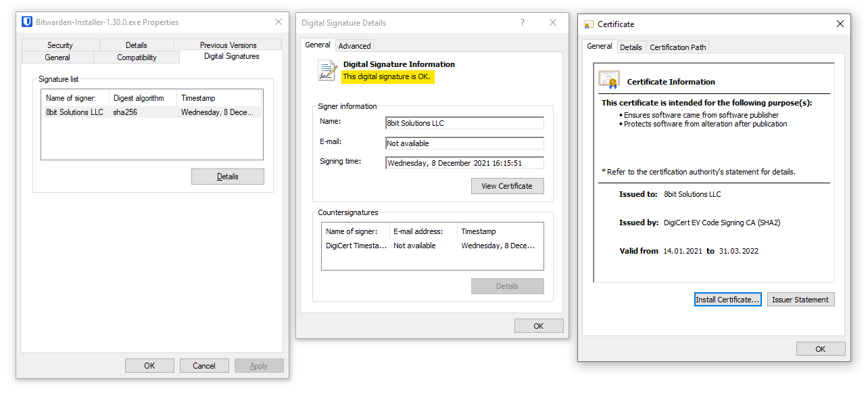The width and height of the screenshot is (868, 393).
Task: Click the valid-to date 31.03.2022
Action: [738, 251]
